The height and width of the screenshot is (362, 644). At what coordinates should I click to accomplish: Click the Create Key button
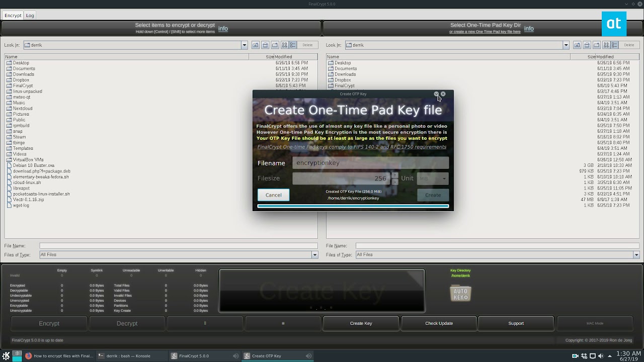361,323
